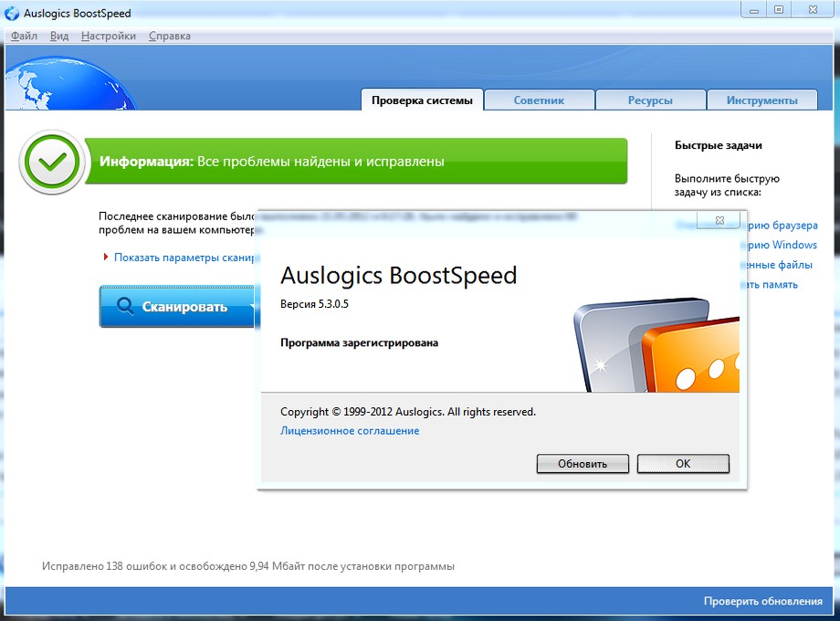Switch to the Инструменты tab

[761, 100]
